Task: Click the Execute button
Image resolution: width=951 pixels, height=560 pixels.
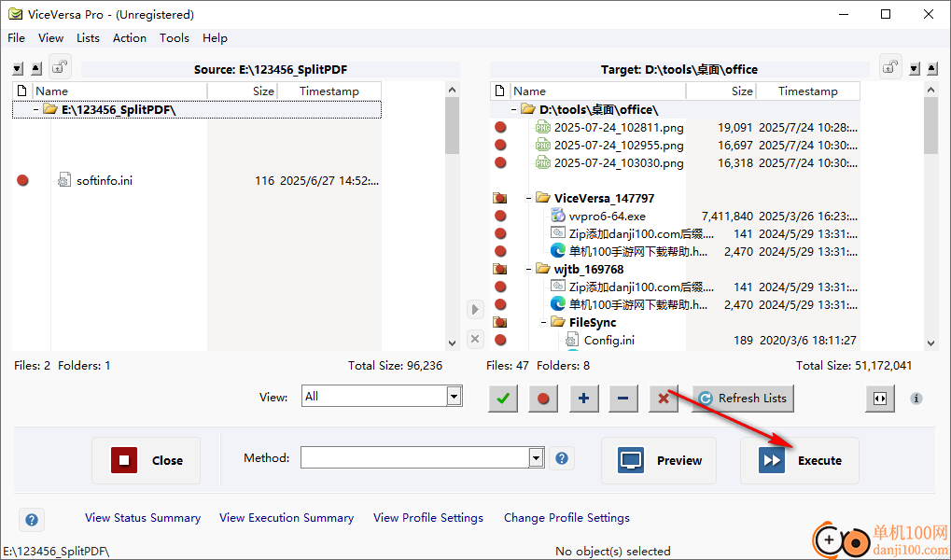Action: (800, 460)
